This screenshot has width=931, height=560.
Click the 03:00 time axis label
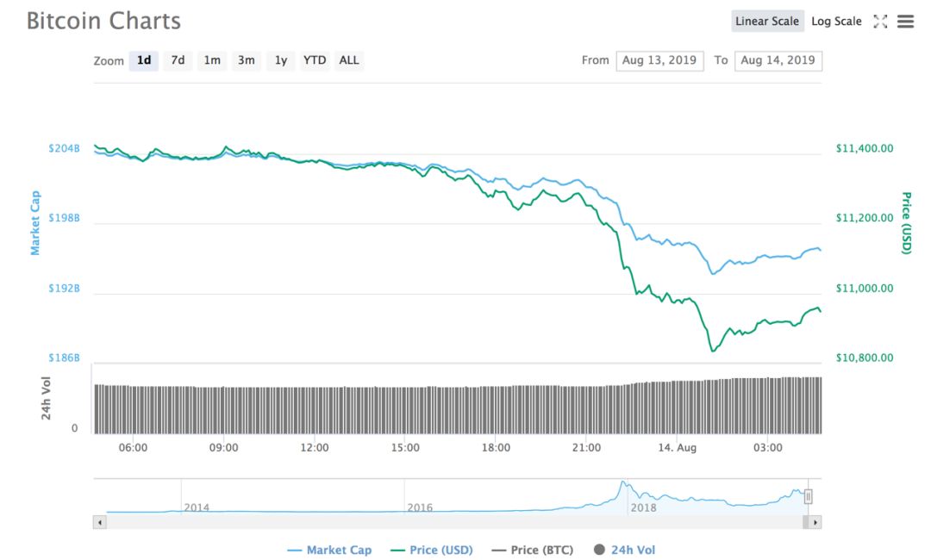click(x=768, y=447)
